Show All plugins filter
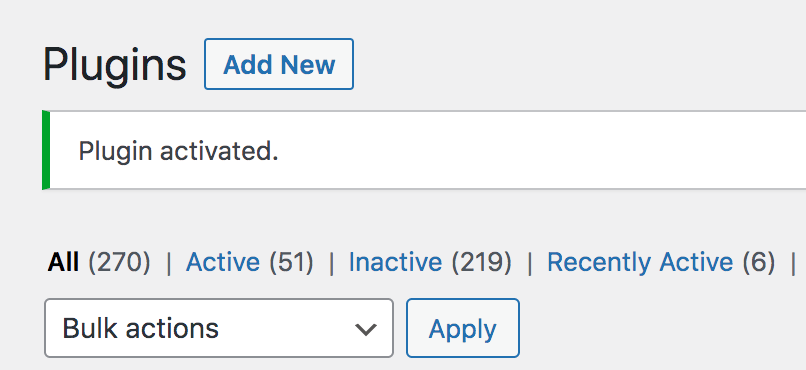The width and height of the screenshot is (806, 370). [63, 262]
